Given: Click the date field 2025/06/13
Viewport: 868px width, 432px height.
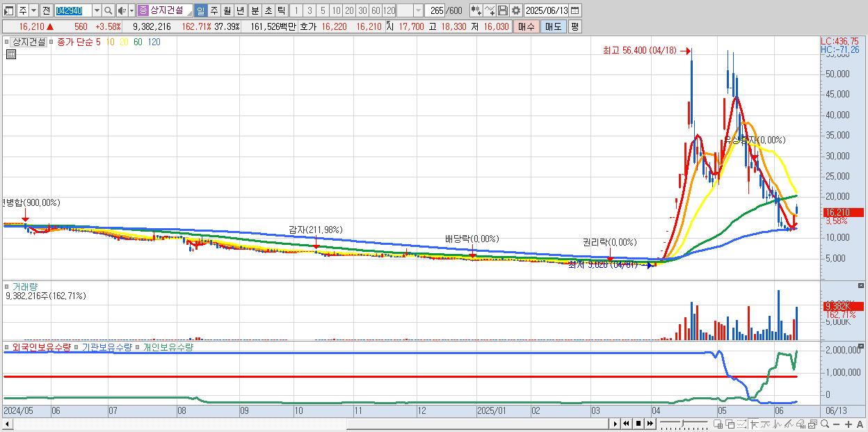Looking at the screenshot, I should pyautogui.click(x=547, y=10).
